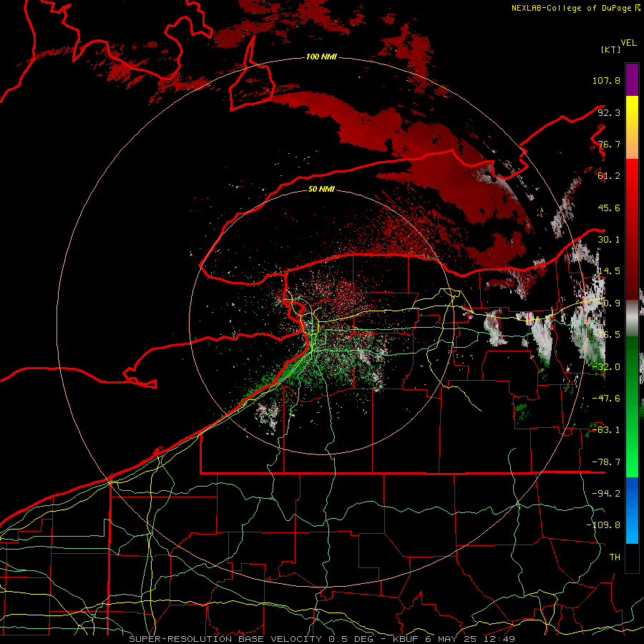Viewport: 644px width, 644px height.
Task: Click the TH legend label
Action: pos(615,557)
